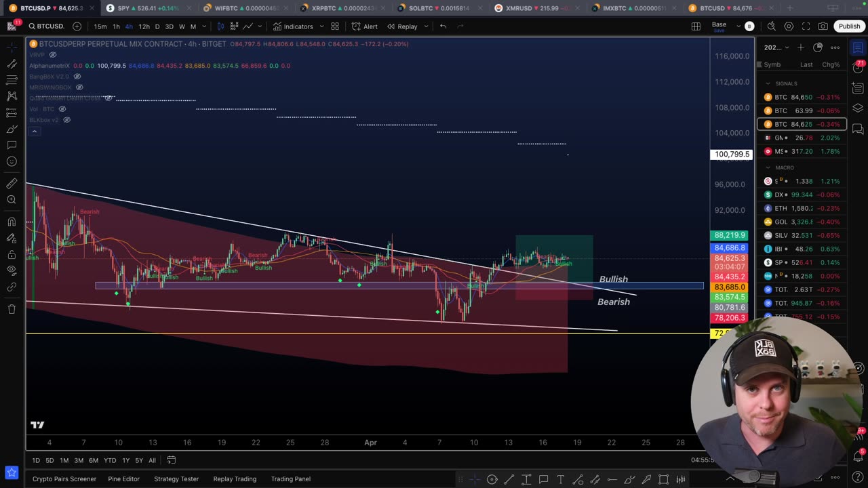Image resolution: width=868 pixels, height=488 pixels.
Task: Open the Crypto Pairs Screener tab
Action: (x=64, y=479)
